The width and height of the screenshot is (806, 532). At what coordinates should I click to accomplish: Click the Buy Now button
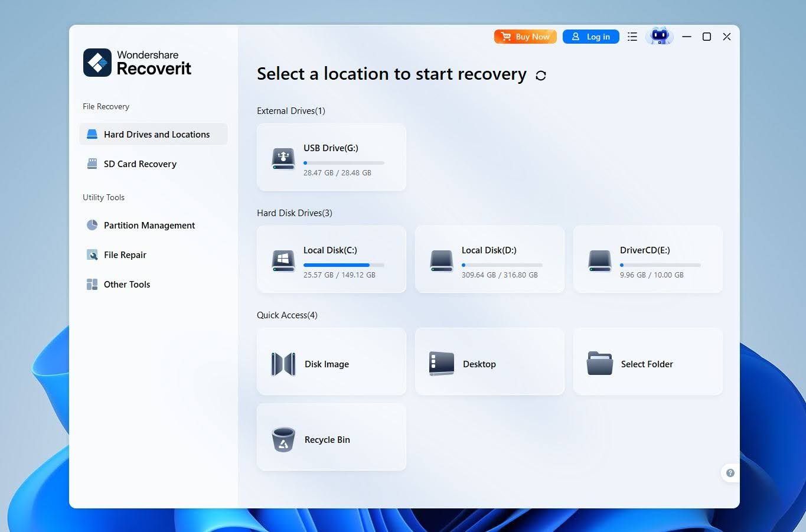(x=526, y=37)
